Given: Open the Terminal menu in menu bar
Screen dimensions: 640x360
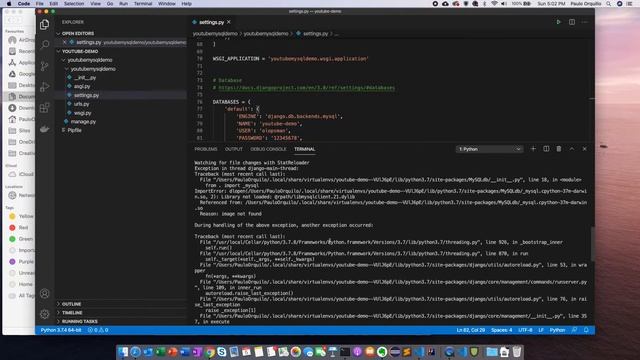Looking at the screenshot, I should (143, 4).
